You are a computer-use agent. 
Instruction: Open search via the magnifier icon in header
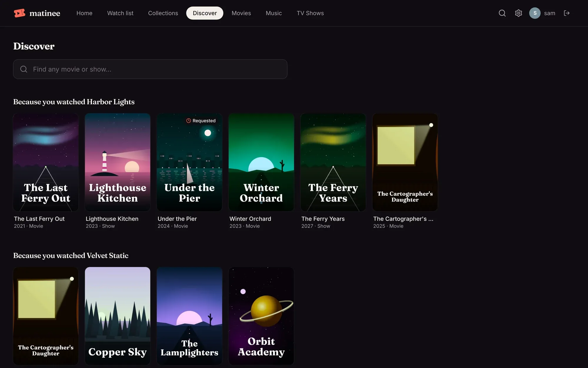(502, 13)
